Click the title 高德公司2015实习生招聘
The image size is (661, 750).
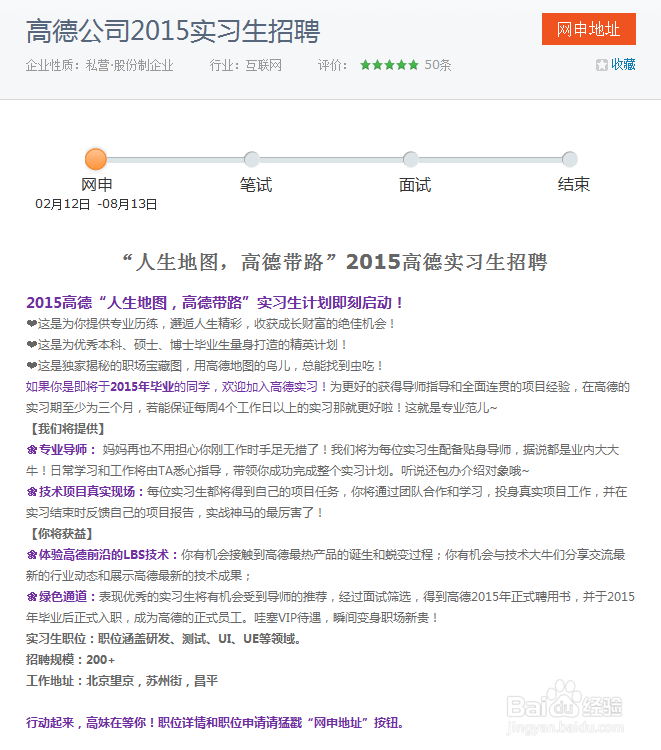(x=173, y=31)
